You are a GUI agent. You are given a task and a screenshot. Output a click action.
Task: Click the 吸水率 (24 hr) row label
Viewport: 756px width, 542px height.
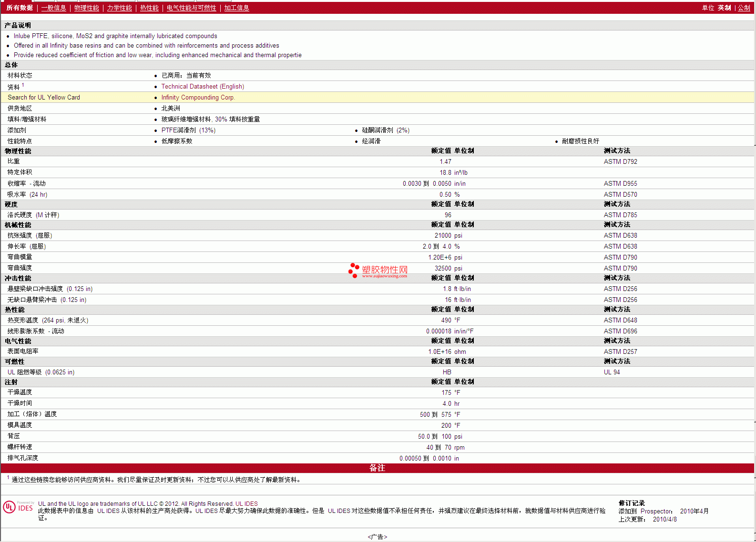(28, 195)
